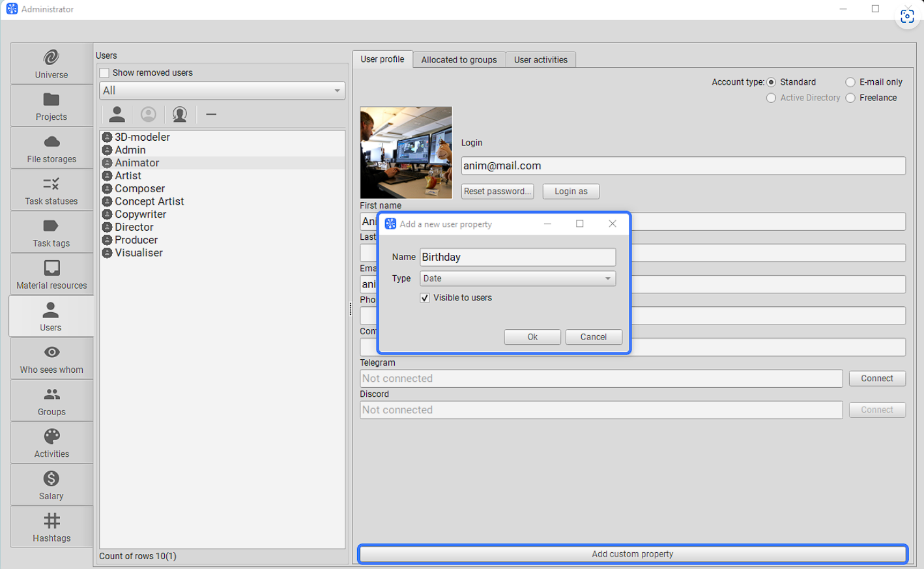Click the greyed circled user icon
Image resolution: width=924 pixels, height=569 pixels.
coord(149,115)
